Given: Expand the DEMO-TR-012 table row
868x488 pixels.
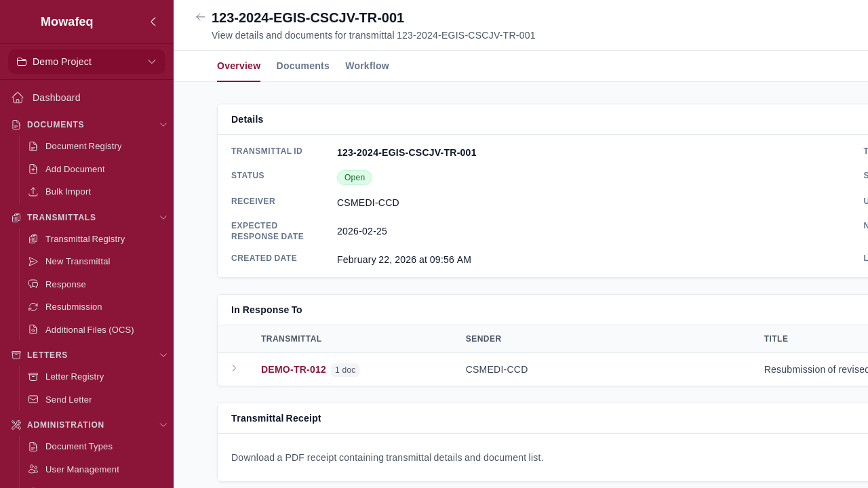Looking at the screenshot, I should coord(234,369).
